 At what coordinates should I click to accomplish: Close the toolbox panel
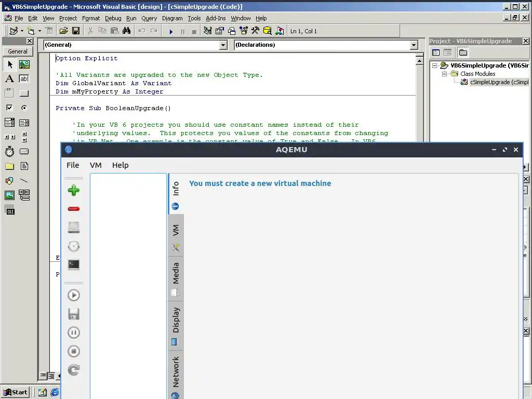click(30, 41)
